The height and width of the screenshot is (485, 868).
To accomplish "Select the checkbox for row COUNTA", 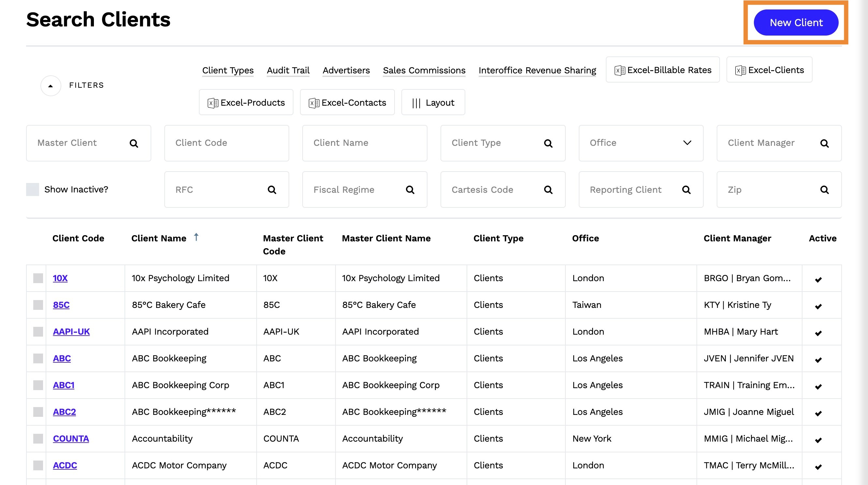I will click(x=38, y=439).
